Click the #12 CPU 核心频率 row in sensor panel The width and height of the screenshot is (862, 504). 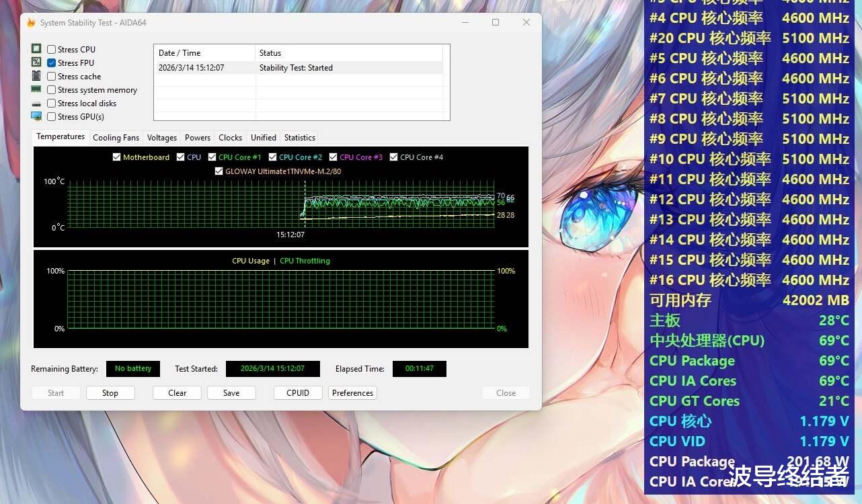pyautogui.click(x=750, y=200)
